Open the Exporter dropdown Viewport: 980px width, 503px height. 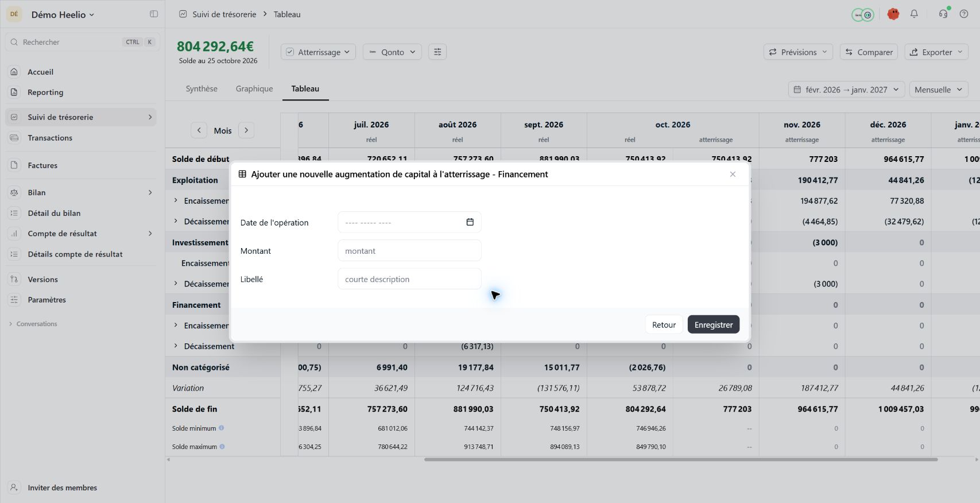[936, 52]
